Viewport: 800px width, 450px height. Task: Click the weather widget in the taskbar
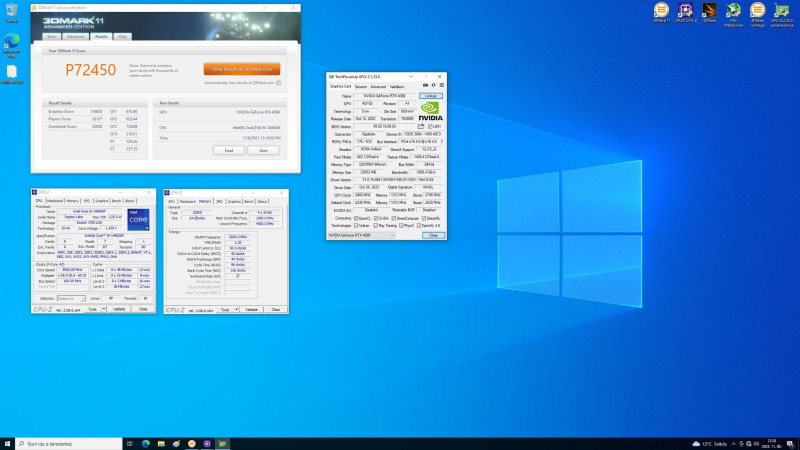tap(709, 444)
